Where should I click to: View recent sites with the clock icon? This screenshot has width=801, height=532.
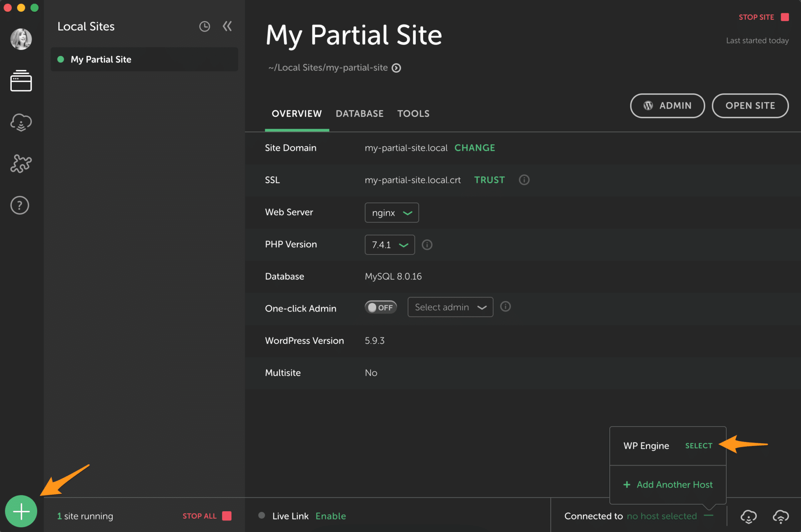coord(205,26)
